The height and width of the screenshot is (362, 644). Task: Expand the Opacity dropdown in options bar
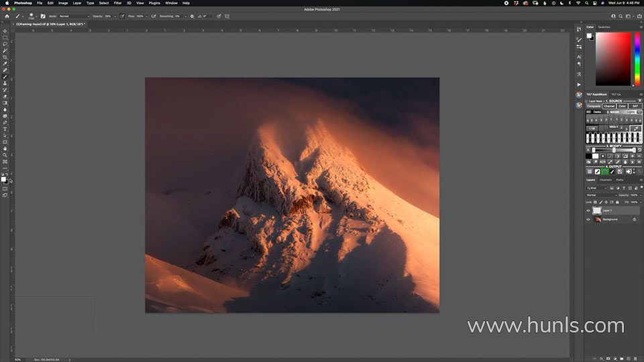pyautogui.click(x=117, y=15)
